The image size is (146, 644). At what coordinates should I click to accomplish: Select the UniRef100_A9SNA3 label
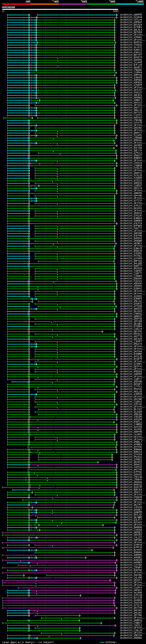click(131, 98)
